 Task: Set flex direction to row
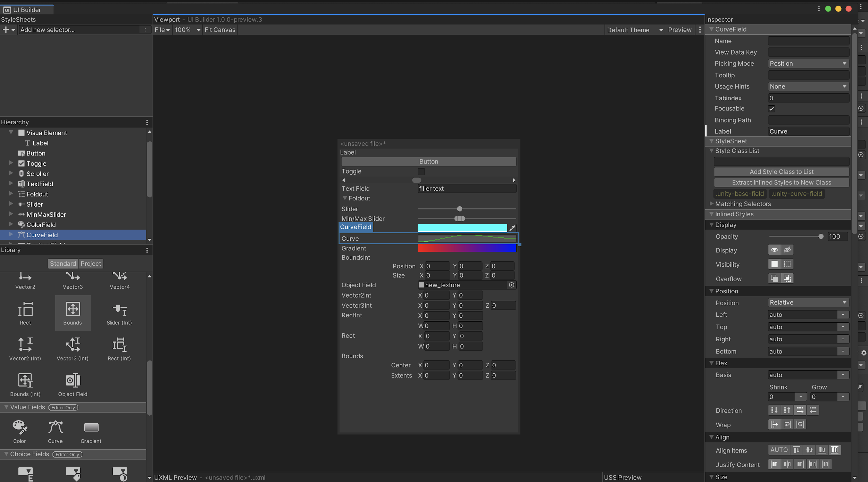(800, 410)
